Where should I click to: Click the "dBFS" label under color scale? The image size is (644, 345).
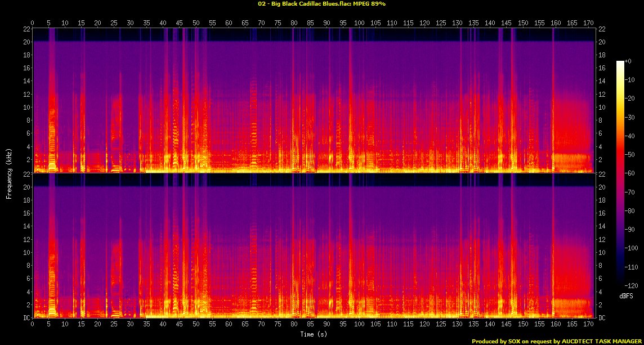coord(627,295)
